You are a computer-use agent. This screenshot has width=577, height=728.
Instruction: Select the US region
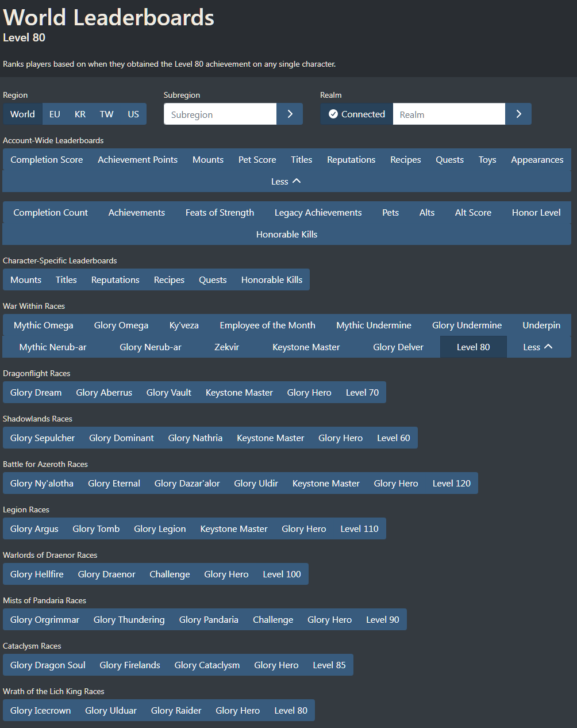[133, 114]
